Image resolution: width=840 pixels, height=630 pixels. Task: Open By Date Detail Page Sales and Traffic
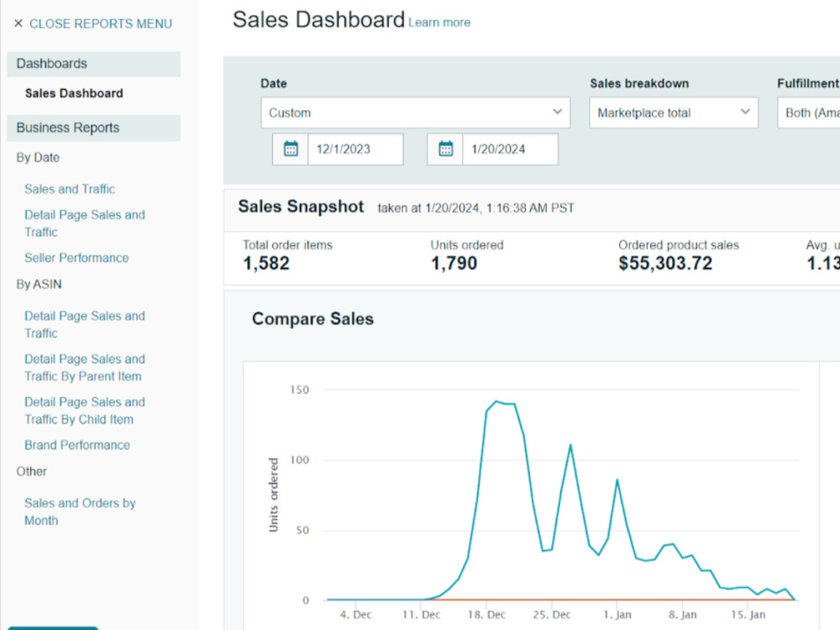[x=85, y=223]
